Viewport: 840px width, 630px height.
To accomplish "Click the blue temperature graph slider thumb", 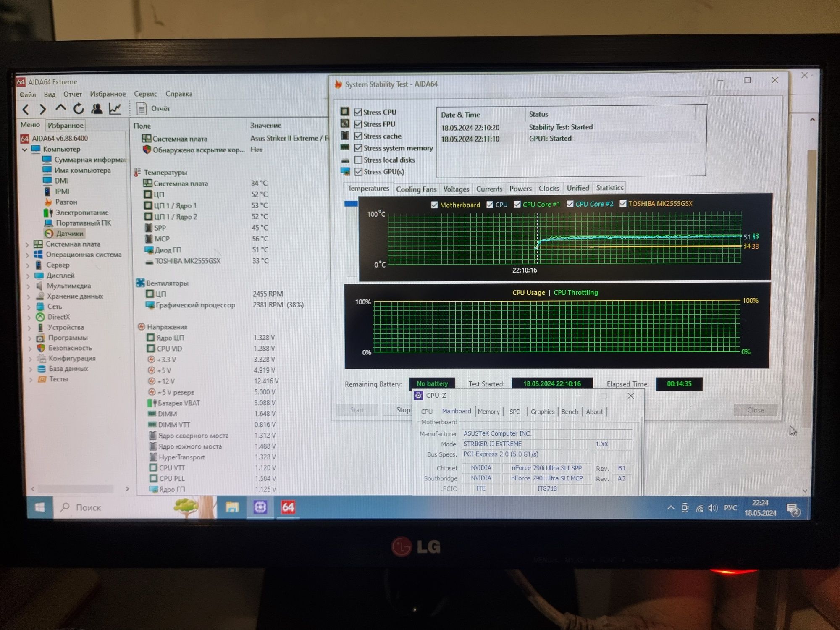I will pyautogui.click(x=351, y=204).
